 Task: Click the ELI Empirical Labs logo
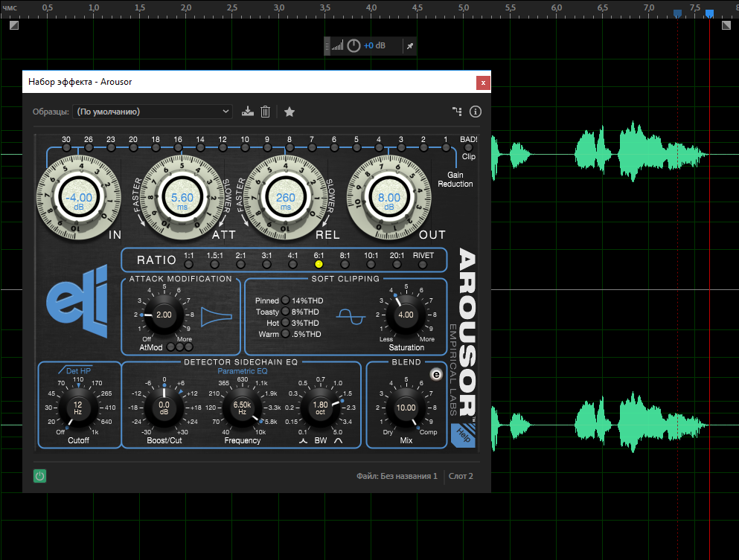77,301
